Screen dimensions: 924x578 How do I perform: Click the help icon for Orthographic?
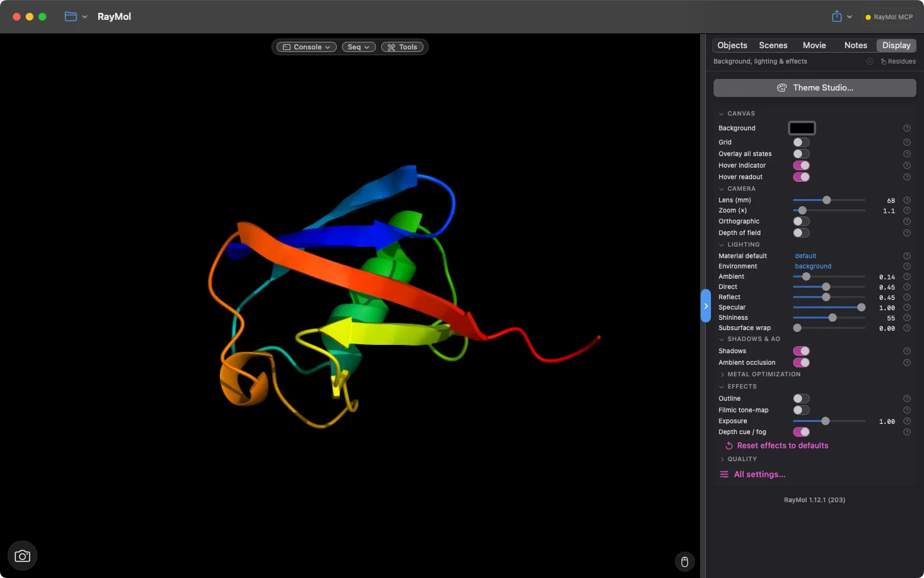tap(907, 222)
